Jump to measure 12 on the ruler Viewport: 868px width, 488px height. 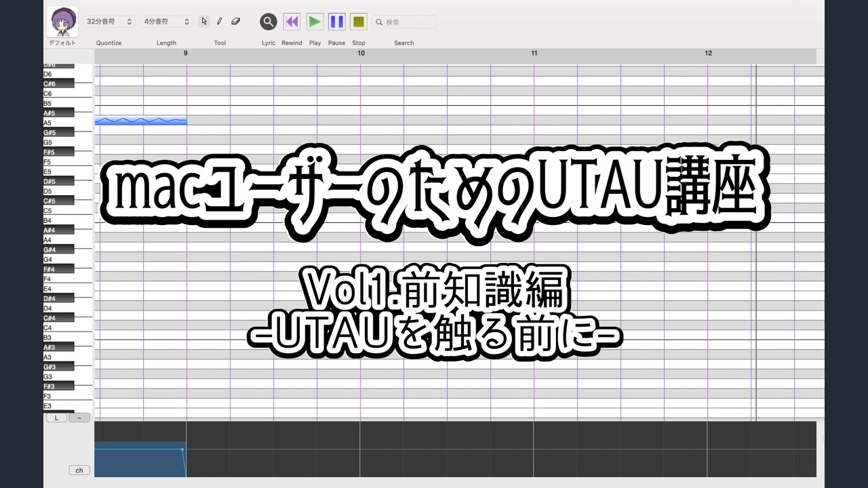[x=709, y=53]
